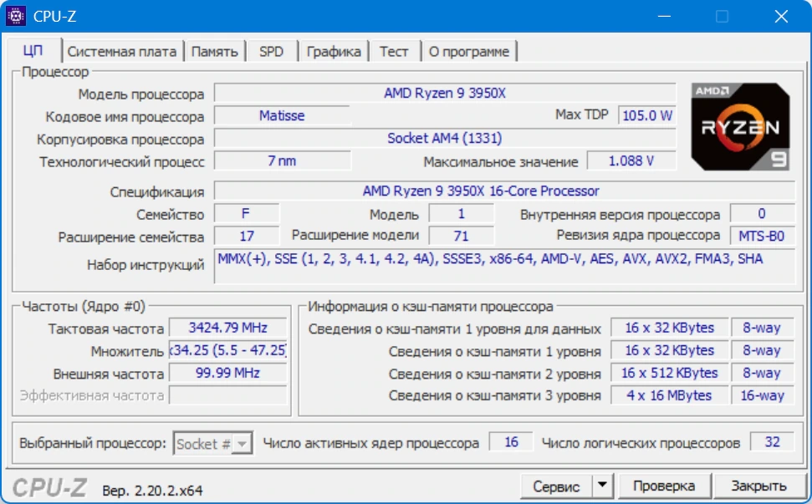Go to the Графика tab
The height and width of the screenshot is (504, 812).
[334, 52]
